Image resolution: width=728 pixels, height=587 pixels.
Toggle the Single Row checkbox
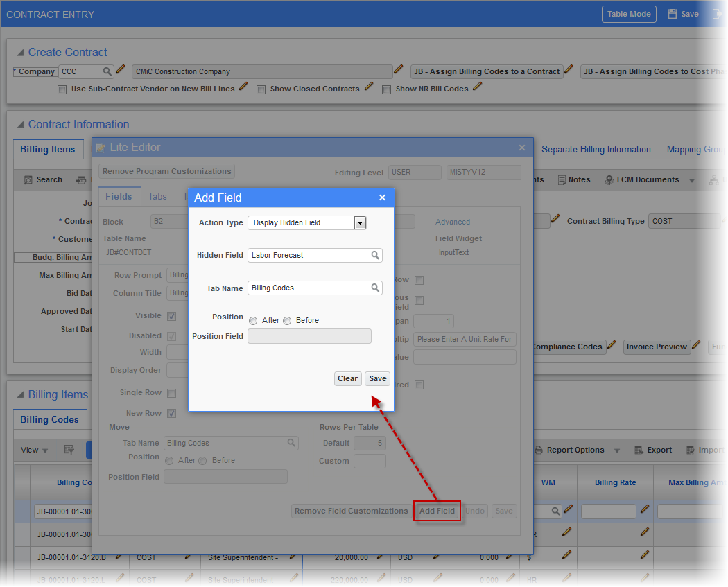172,393
